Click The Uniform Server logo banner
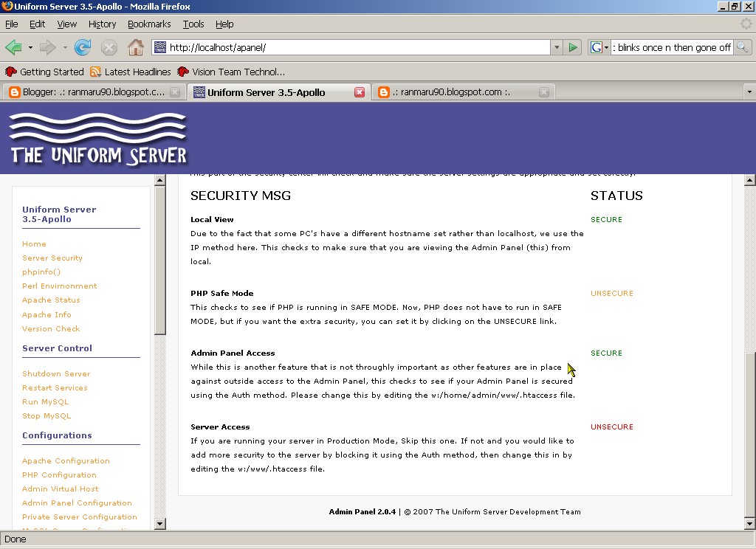This screenshot has width=756, height=549. (x=98, y=139)
